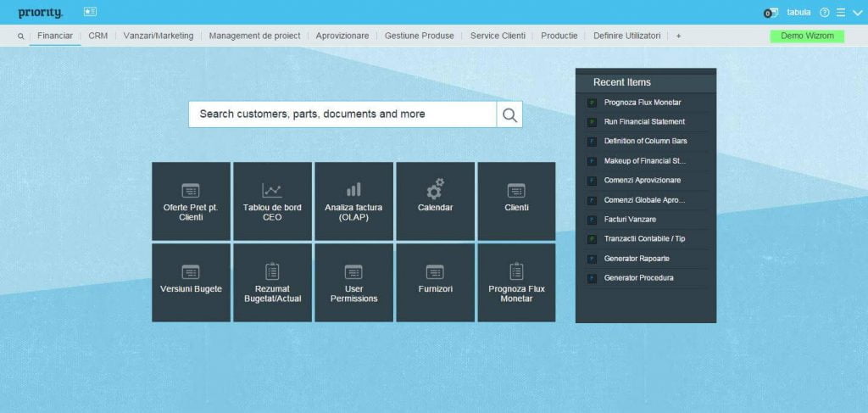Open the Versiuni Bugete tile
This screenshot has height=413, width=868.
point(191,283)
